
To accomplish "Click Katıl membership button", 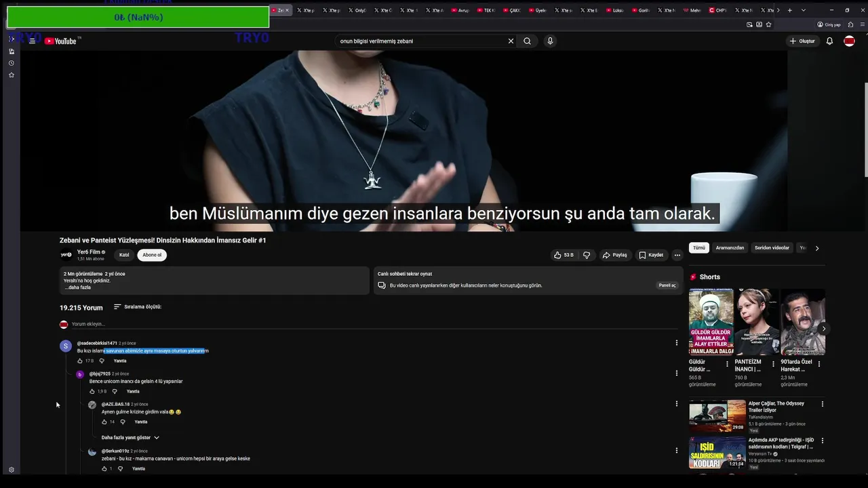I will pos(124,256).
